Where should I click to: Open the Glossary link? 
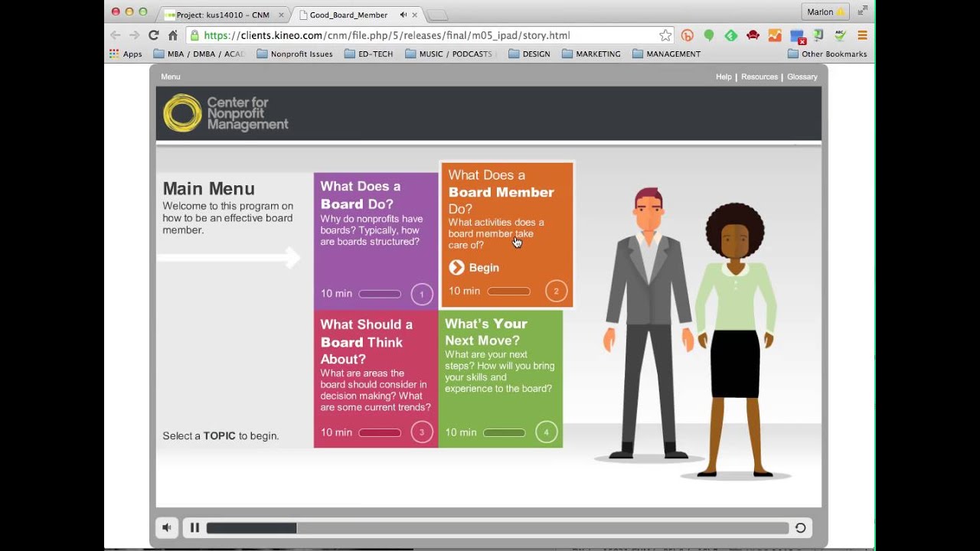pyautogui.click(x=802, y=77)
